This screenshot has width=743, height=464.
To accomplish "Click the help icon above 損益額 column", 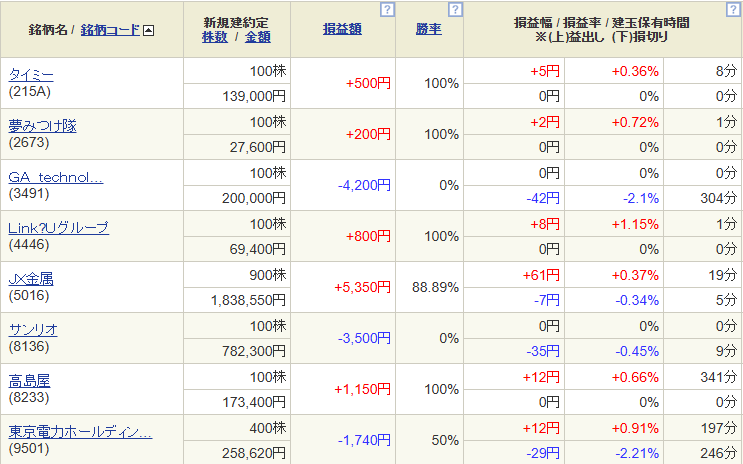I will pos(388,10).
